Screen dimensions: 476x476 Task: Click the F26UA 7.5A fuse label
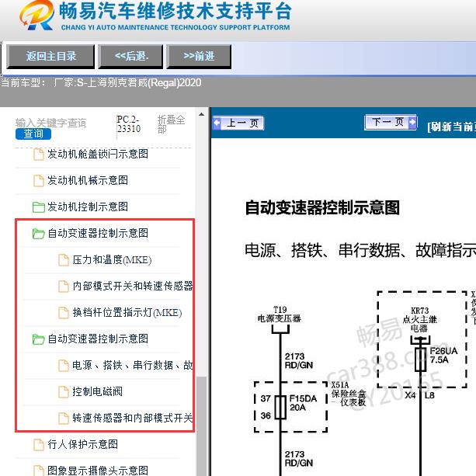point(443,355)
